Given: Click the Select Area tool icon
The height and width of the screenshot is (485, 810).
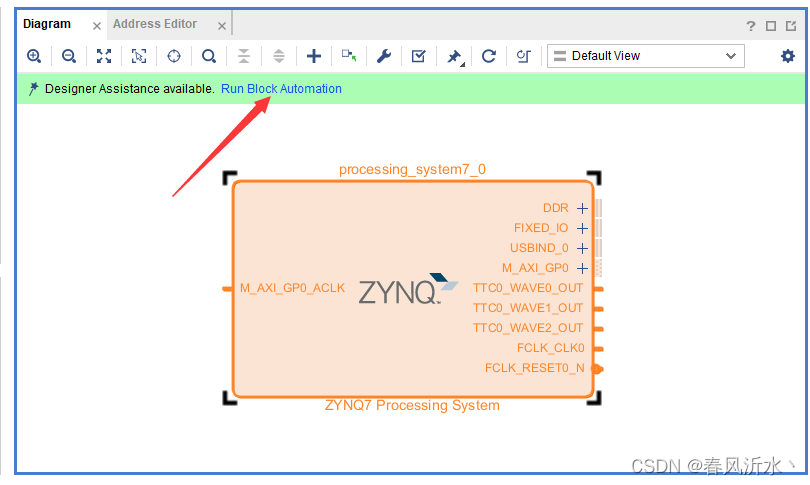Looking at the screenshot, I should pos(139,56).
